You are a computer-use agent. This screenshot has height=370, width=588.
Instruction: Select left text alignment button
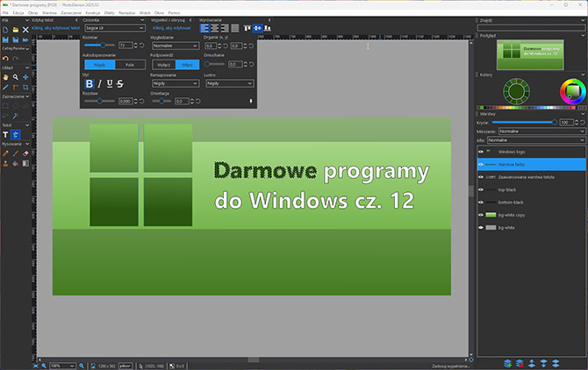(x=204, y=28)
